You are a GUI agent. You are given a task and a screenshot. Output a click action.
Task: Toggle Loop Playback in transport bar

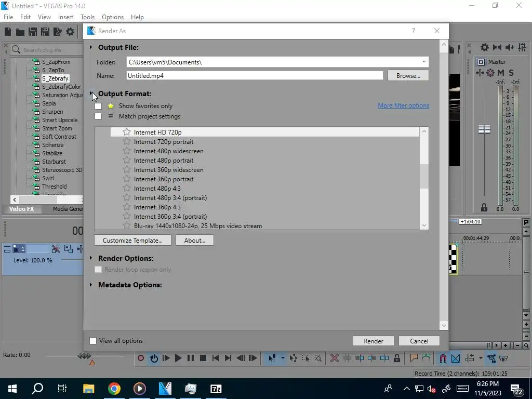click(x=154, y=358)
